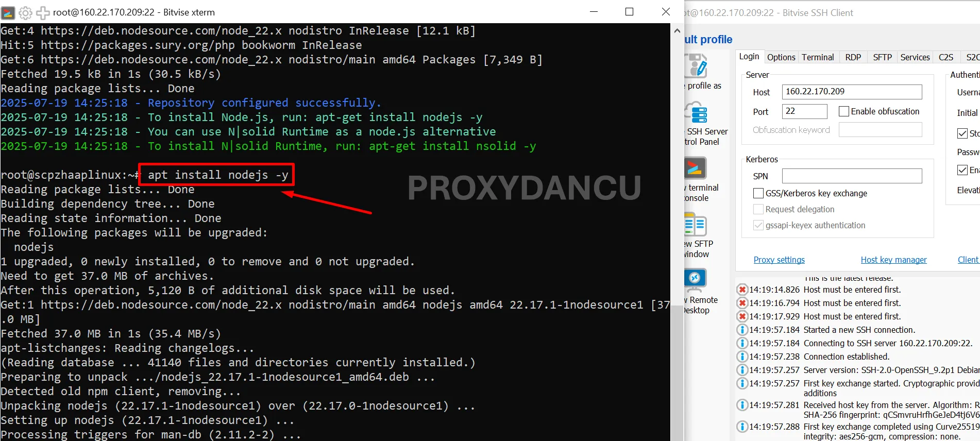Click 'Fetched 37.0 MB in 1s' terminal line

(111, 334)
